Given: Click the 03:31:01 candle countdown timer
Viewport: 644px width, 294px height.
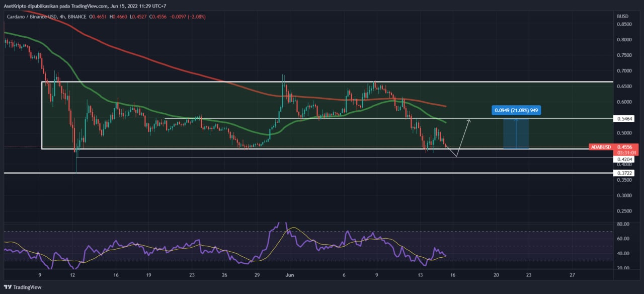Looking at the screenshot, I should point(626,153).
